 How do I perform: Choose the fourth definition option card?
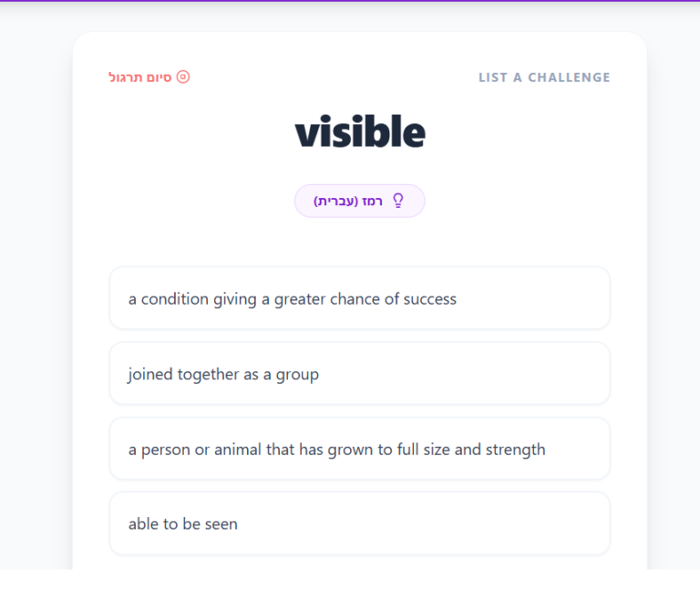click(x=359, y=524)
